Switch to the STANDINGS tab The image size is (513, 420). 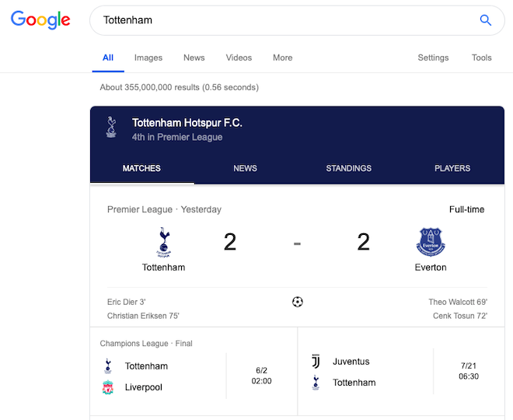click(x=348, y=168)
